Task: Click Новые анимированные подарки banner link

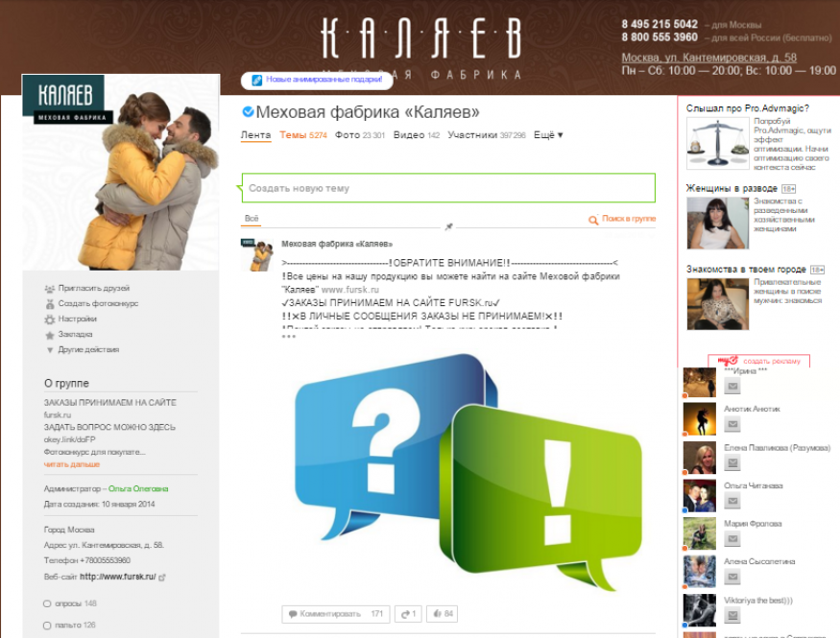Action: pyautogui.click(x=324, y=80)
